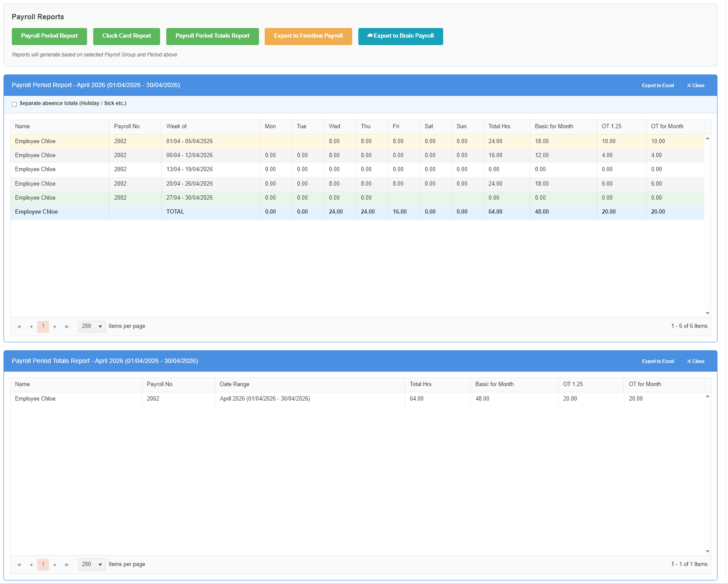This screenshot has height=584, width=728.
Task: Open items per page dropdown in Totals Report
Action: coord(92,565)
